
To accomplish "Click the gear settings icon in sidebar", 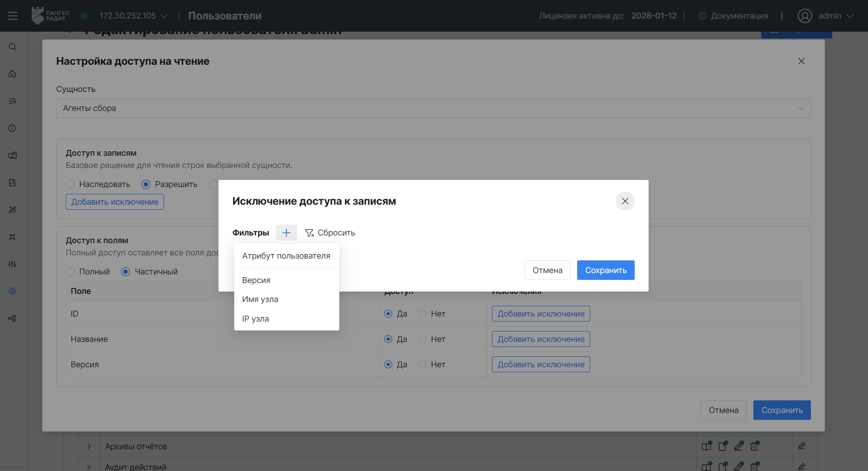I will click(13, 291).
